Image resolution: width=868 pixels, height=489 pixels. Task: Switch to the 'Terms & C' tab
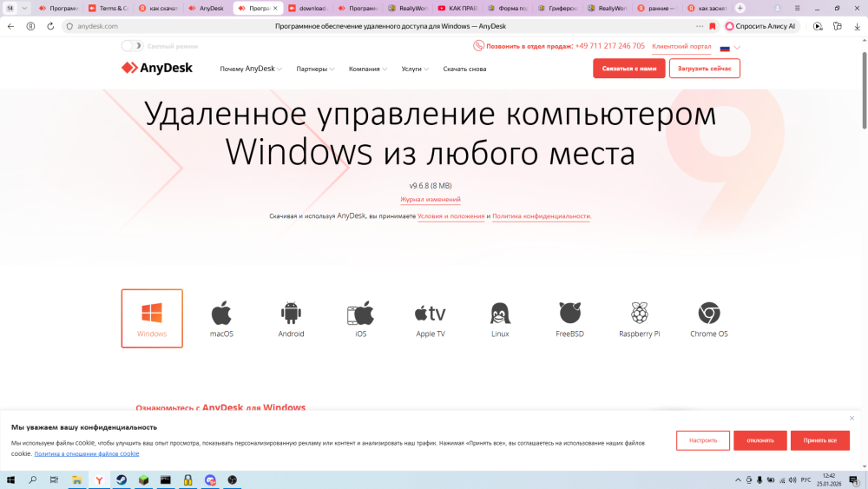pos(108,9)
